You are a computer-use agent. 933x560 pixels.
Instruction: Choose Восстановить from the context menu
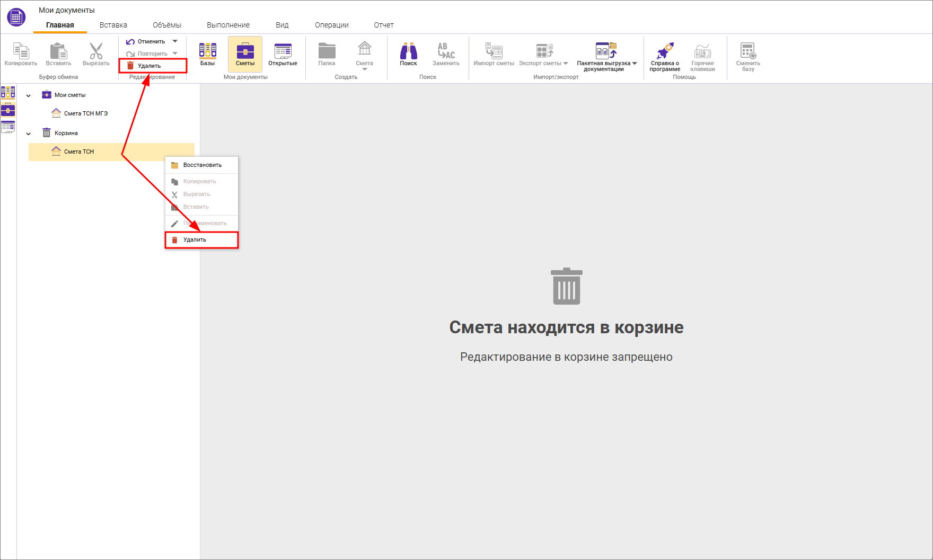[202, 165]
